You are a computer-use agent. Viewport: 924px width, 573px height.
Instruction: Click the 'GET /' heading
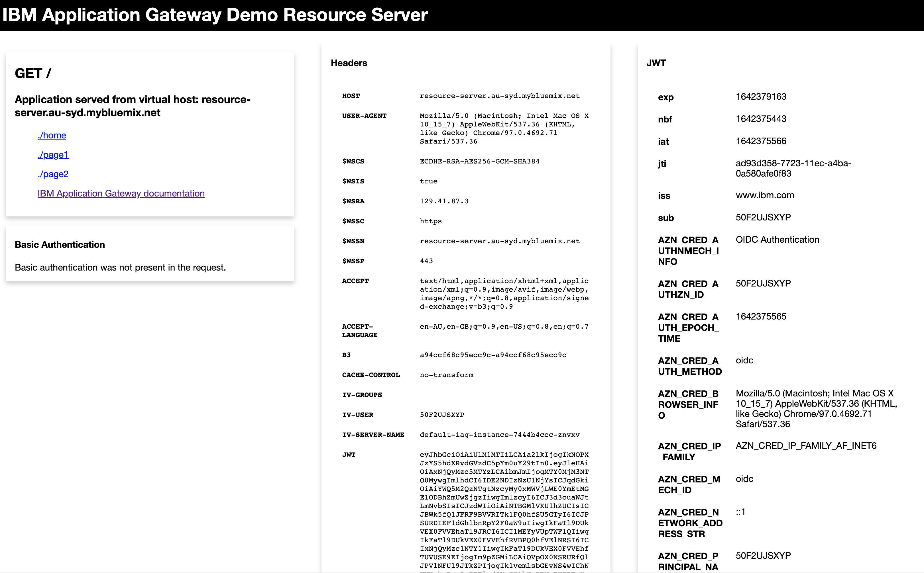point(33,73)
